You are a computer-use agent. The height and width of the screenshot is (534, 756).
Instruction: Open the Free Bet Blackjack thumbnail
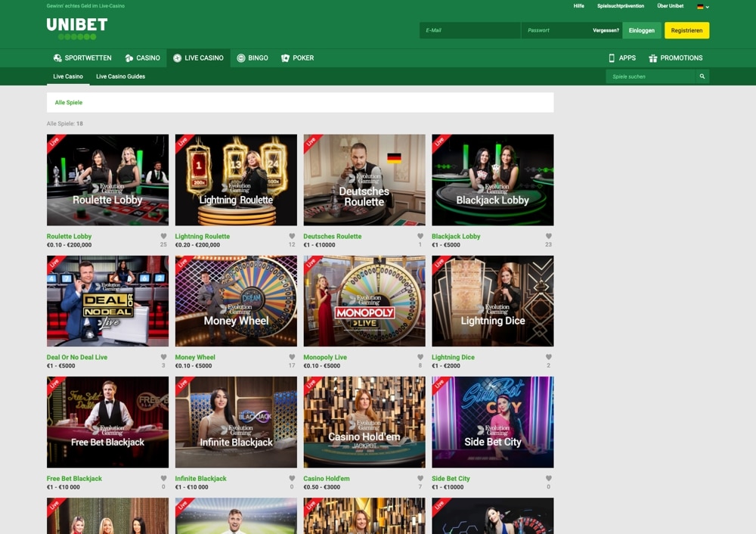click(x=107, y=422)
